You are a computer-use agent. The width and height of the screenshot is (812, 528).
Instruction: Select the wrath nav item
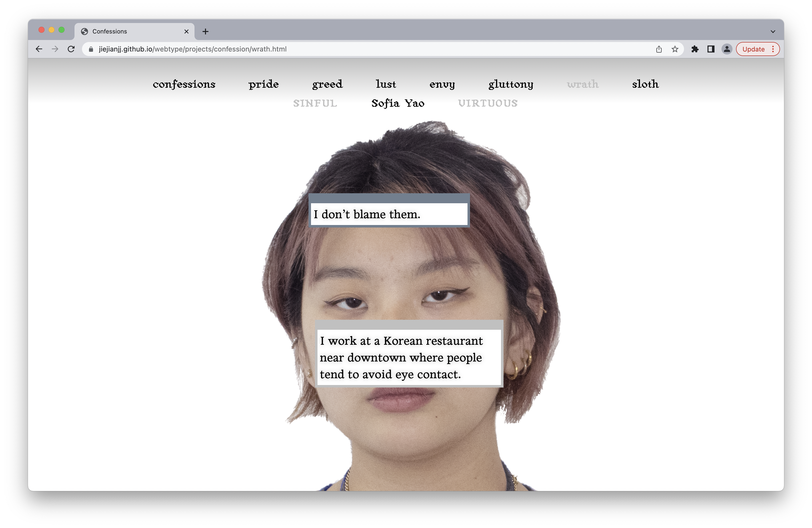pyautogui.click(x=583, y=84)
